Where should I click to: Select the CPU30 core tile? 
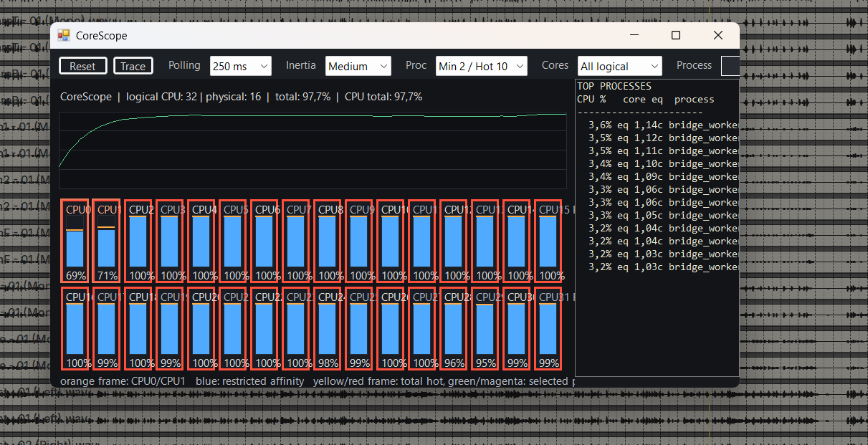(x=517, y=328)
